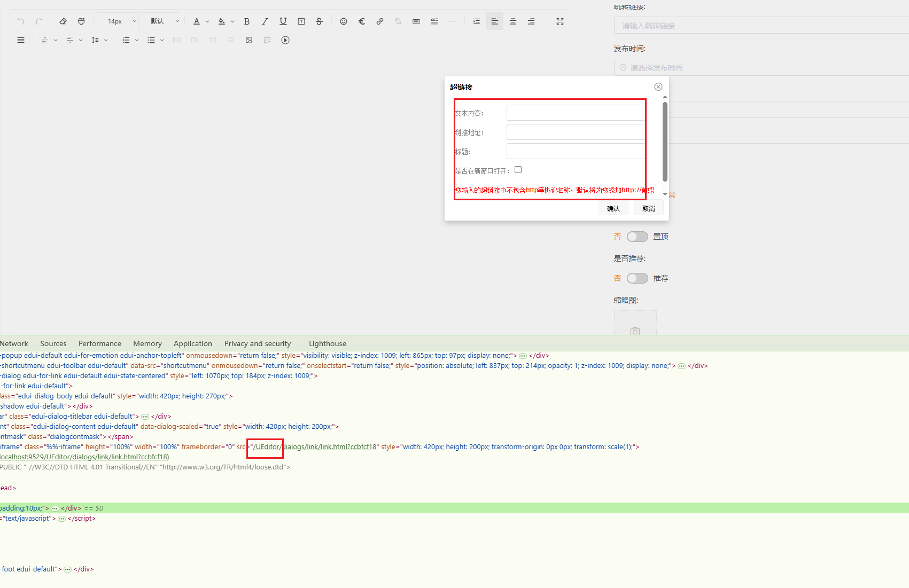The width and height of the screenshot is (909, 588).
Task: Select the DOCTYPE PUBLIC line in DevTools
Action: (145, 467)
